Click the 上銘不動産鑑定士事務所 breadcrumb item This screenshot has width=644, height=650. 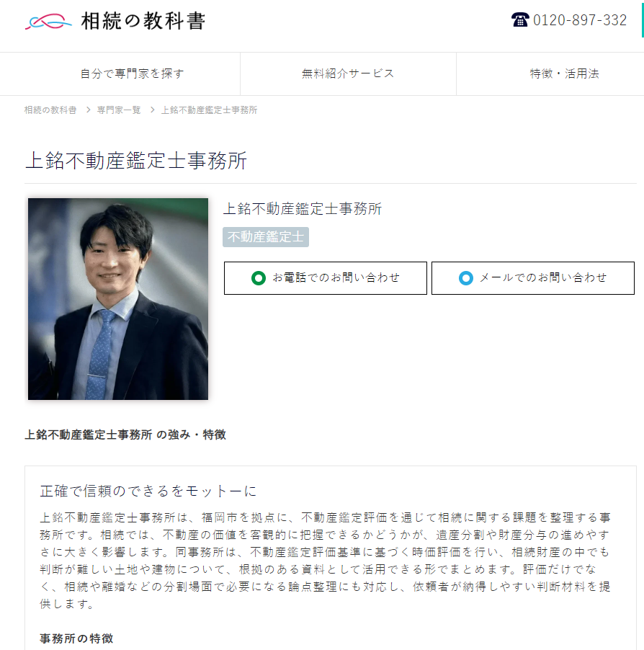click(x=210, y=110)
